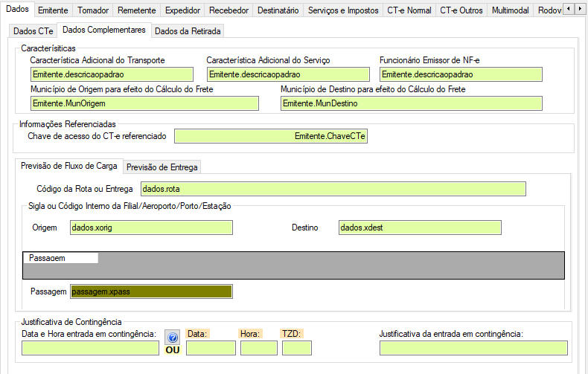
Task: Click Data e Hora entrada em contingência field
Action: pos(90,348)
